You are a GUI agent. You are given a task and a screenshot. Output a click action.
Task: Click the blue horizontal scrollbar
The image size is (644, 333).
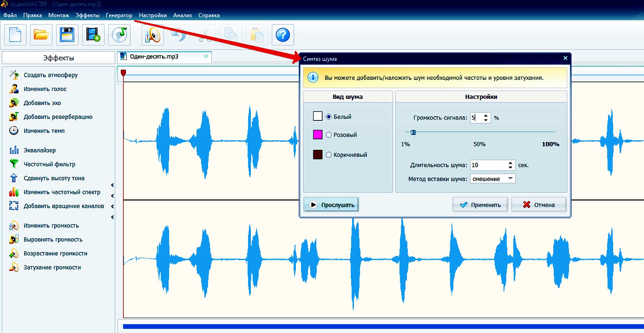click(383, 326)
